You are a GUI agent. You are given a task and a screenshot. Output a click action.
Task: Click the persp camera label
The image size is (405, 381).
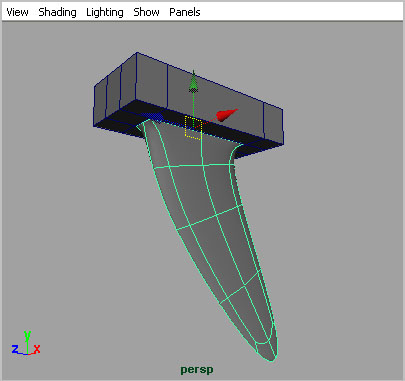197,369
